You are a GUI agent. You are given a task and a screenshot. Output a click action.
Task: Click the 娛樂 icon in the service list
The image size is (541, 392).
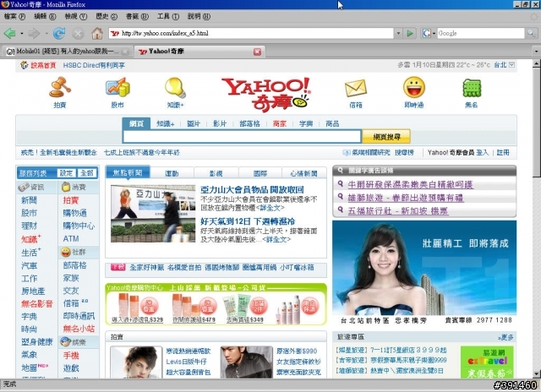click(66, 341)
